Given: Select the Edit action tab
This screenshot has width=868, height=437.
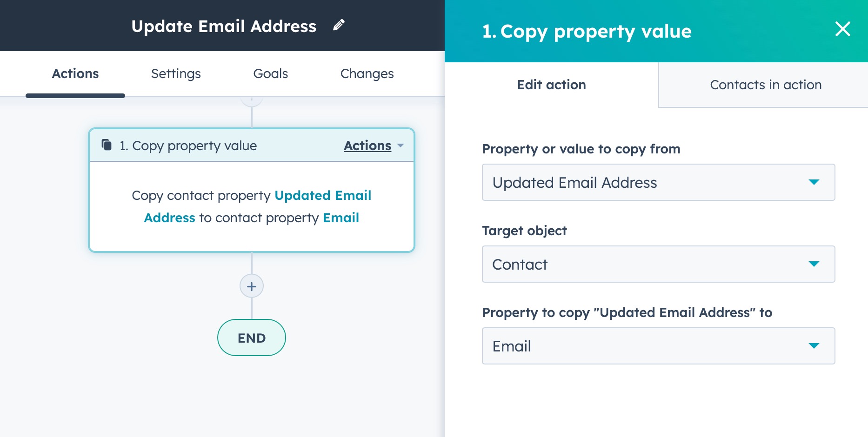Looking at the screenshot, I should pyautogui.click(x=551, y=85).
